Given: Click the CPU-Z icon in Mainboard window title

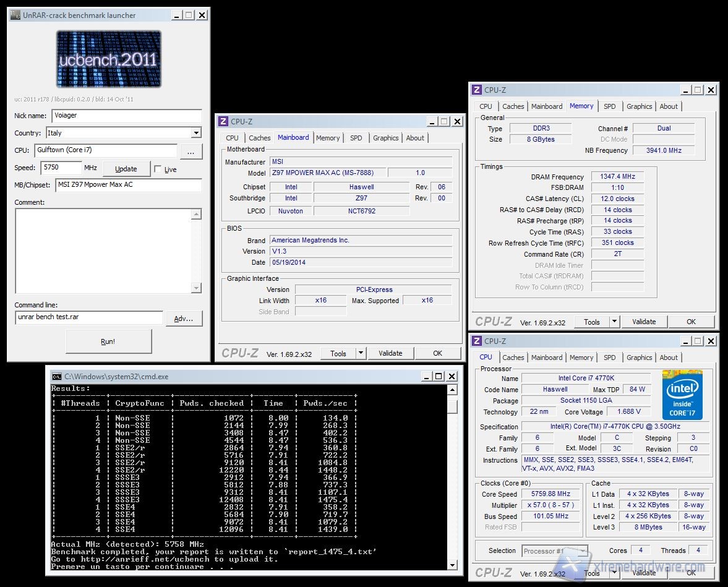Looking at the screenshot, I should (223, 122).
